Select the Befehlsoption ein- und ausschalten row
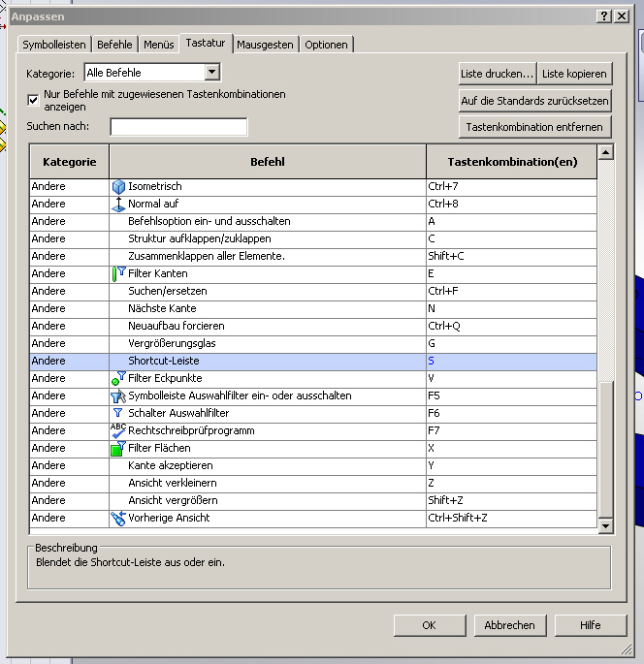Image resolution: width=644 pixels, height=664 pixels. click(313, 221)
